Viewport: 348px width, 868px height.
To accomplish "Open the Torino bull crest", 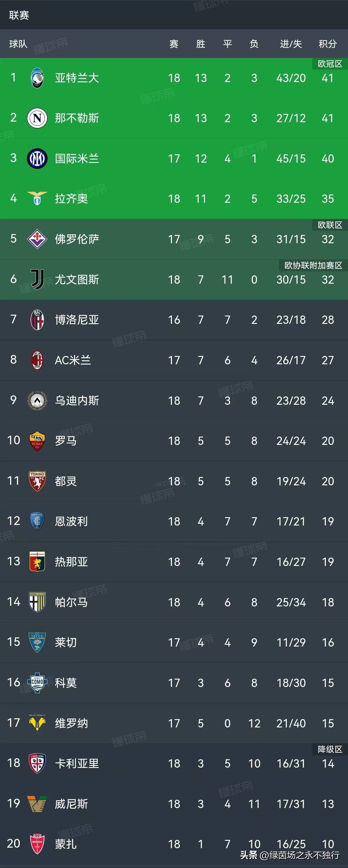I will 37,481.
